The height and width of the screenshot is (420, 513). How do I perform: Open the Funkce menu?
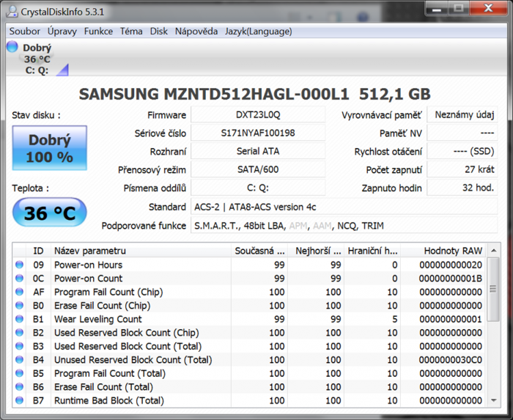pos(98,32)
